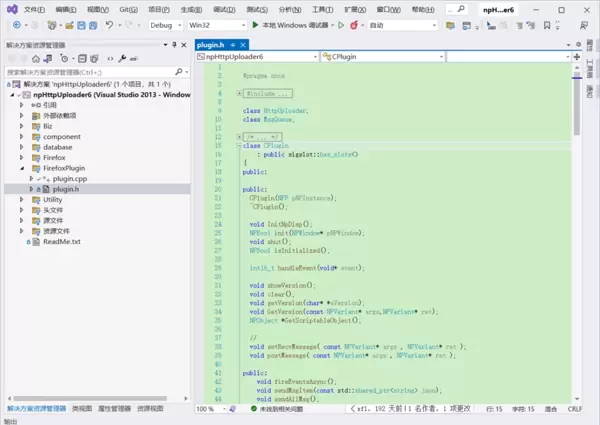Image resolution: width=600 pixels, height=425 pixels.
Task: Click the 本地 Windows 调试器 button
Action: [x=296, y=24]
